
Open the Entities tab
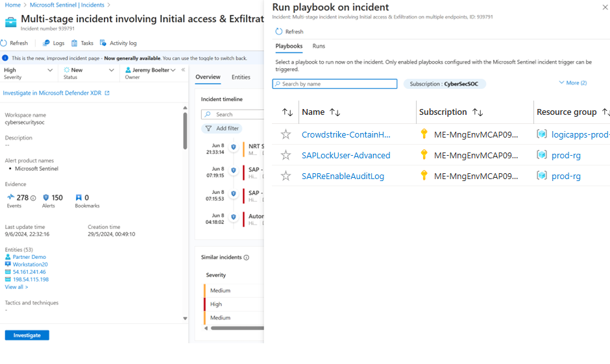coord(241,77)
